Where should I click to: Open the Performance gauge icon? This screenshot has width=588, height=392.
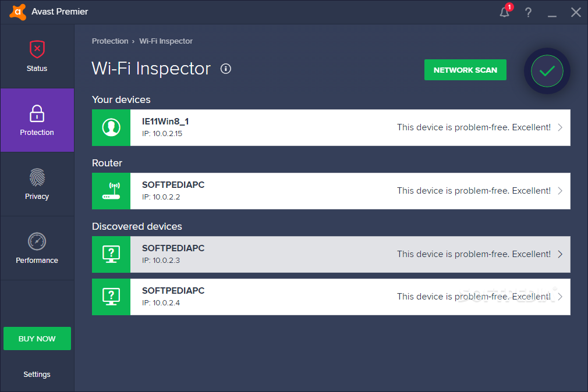coord(37,241)
